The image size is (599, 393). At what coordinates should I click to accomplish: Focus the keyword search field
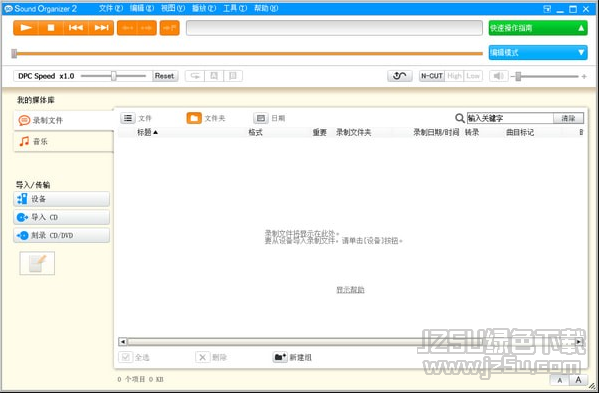pos(510,118)
